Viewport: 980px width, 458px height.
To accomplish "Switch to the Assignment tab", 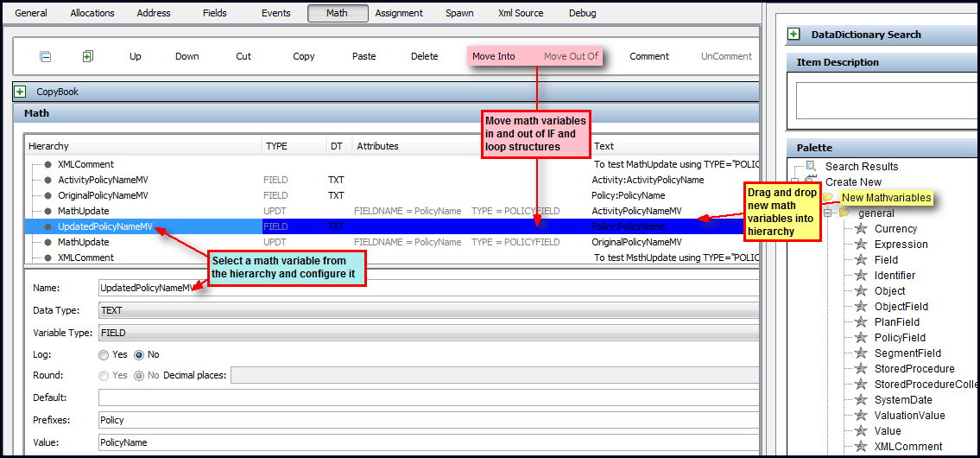I will [399, 13].
